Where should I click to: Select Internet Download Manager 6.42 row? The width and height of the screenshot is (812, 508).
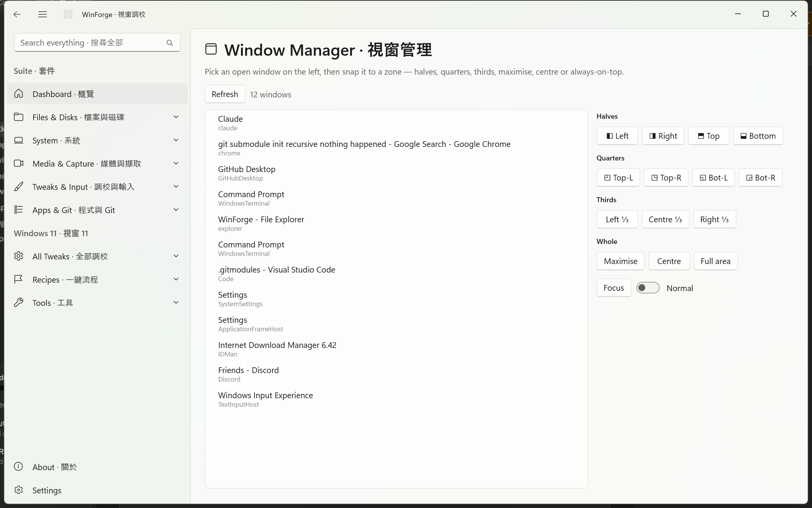coord(396,349)
